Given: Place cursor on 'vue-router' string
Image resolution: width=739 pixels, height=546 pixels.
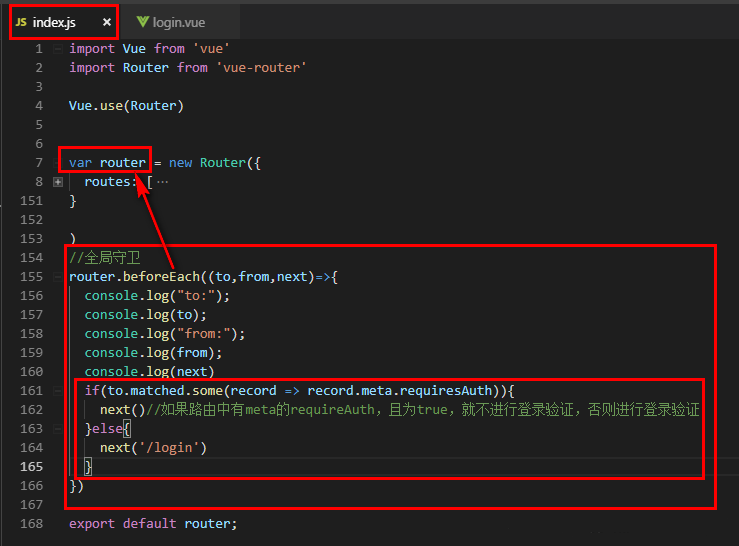Looking at the screenshot, I should coord(262,68).
